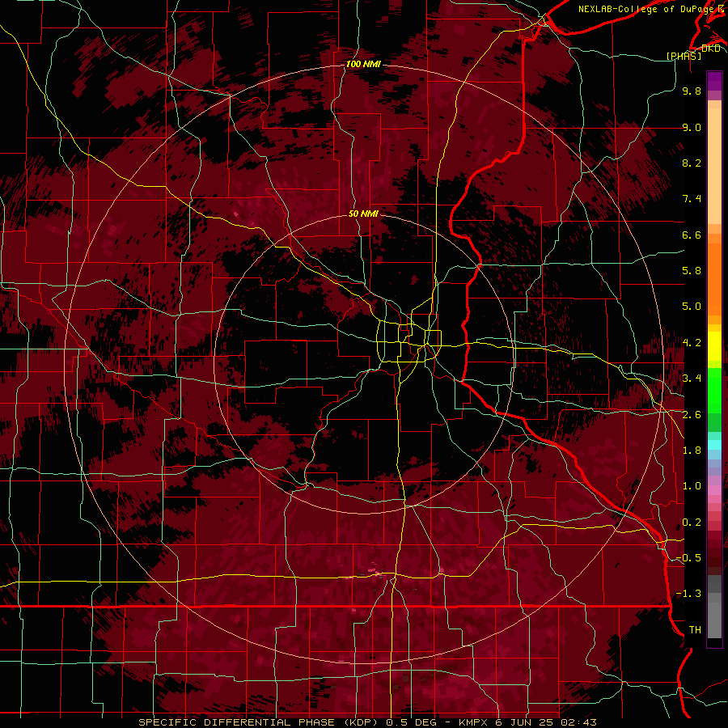Viewport: 728px width, 728px height.
Task: Click the 100 NMI range ring label
Action: pyautogui.click(x=363, y=64)
